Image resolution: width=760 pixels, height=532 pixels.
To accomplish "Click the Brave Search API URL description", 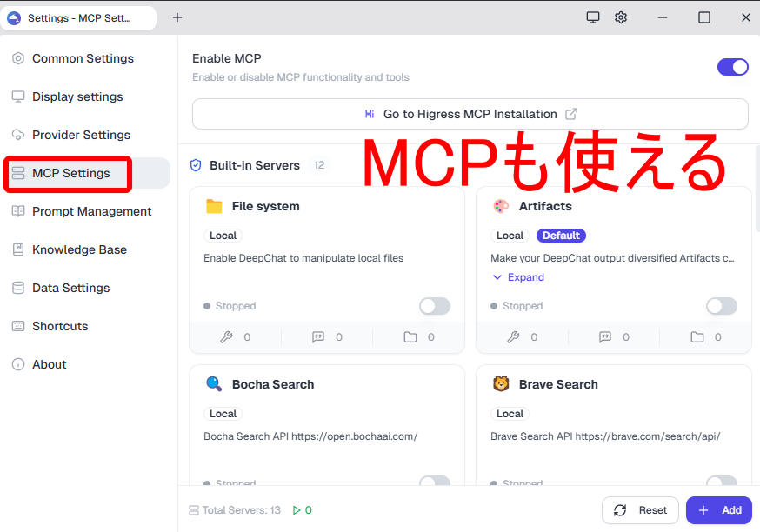I will click(605, 436).
